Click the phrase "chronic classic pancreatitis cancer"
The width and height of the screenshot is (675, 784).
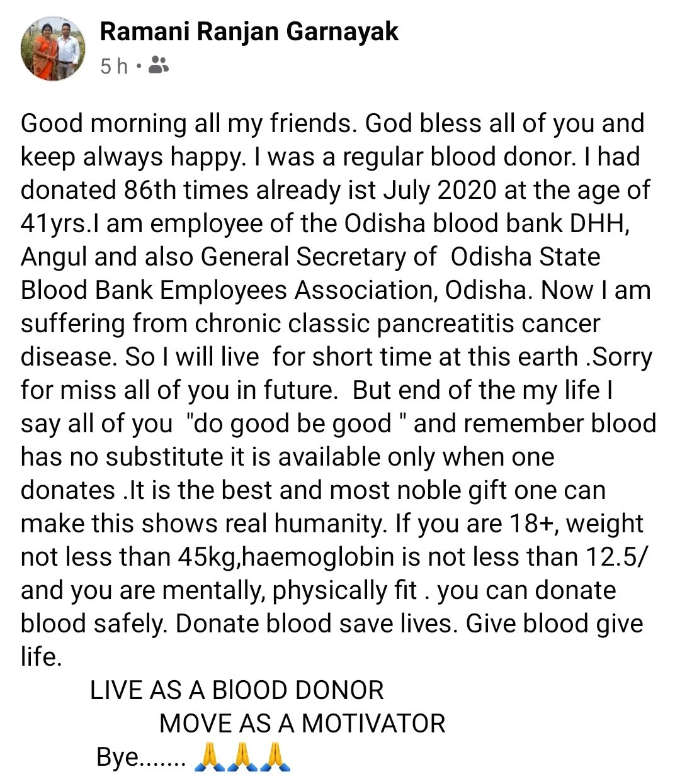pyautogui.click(x=398, y=323)
